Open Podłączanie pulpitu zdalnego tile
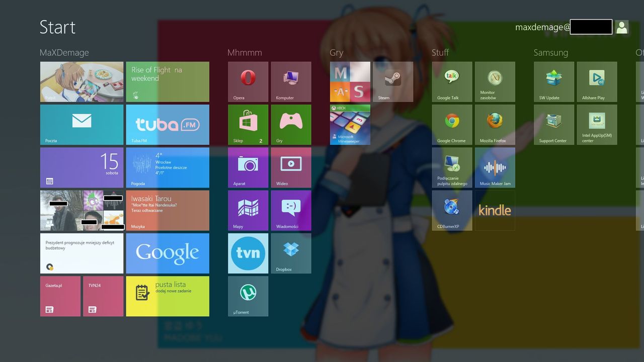Screen dimensions: 644x362 (452, 167)
